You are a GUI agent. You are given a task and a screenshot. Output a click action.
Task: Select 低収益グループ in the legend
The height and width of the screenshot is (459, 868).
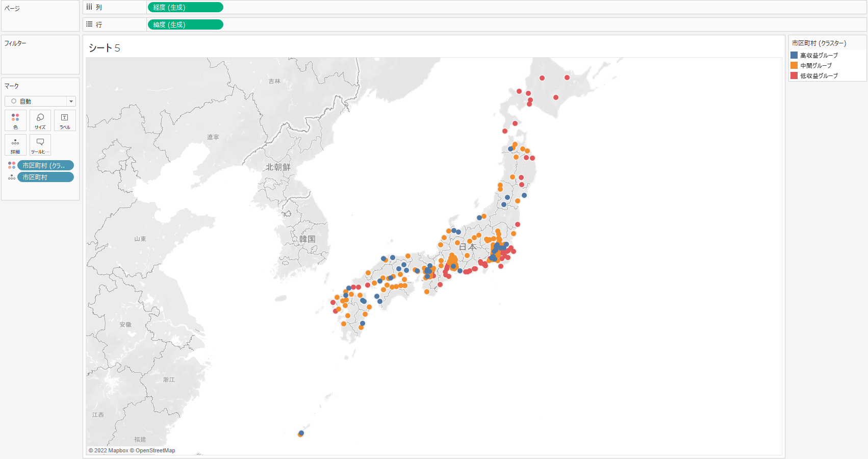[819, 75]
